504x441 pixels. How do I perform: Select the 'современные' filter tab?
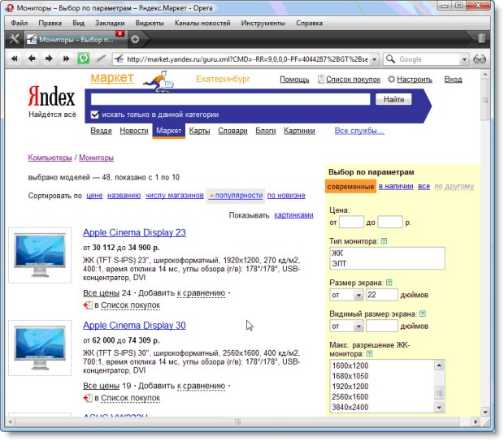[x=350, y=187]
